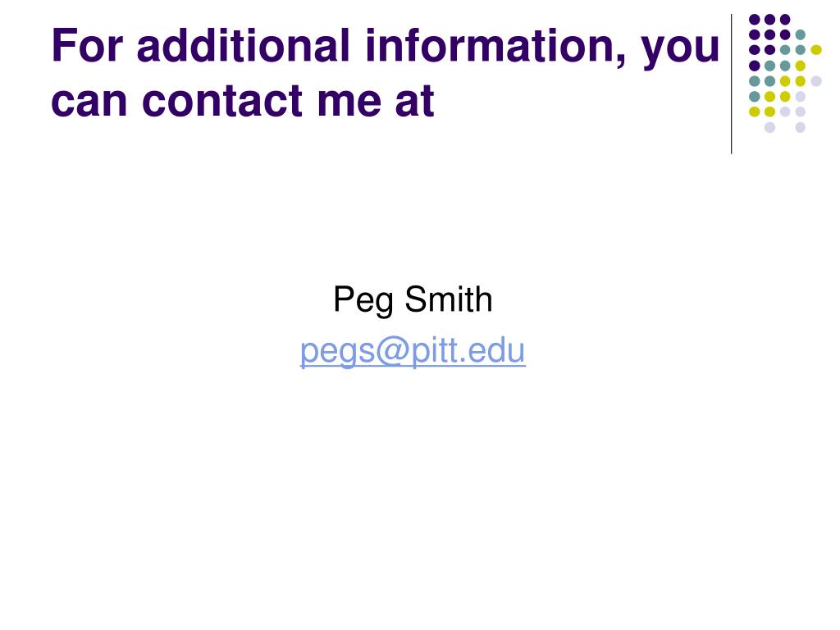Image resolution: width=840 pixels, height=630 pixels.
Task: Click the top-left purple dot in the dot pattern
Action: [755, 20]
